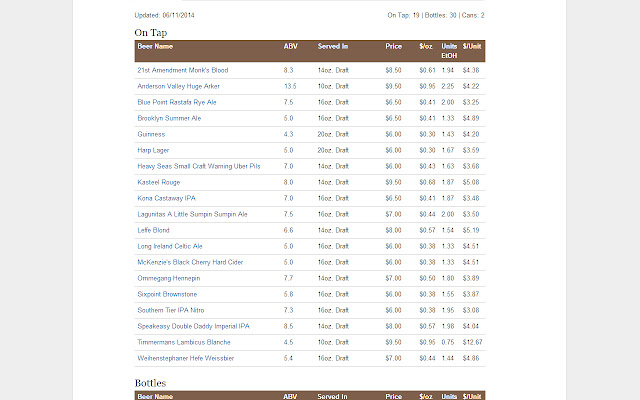Screen dimensions: 640x400
Task: Click 0.75 units value for Timmermans
Action: (x=447, y=342)
